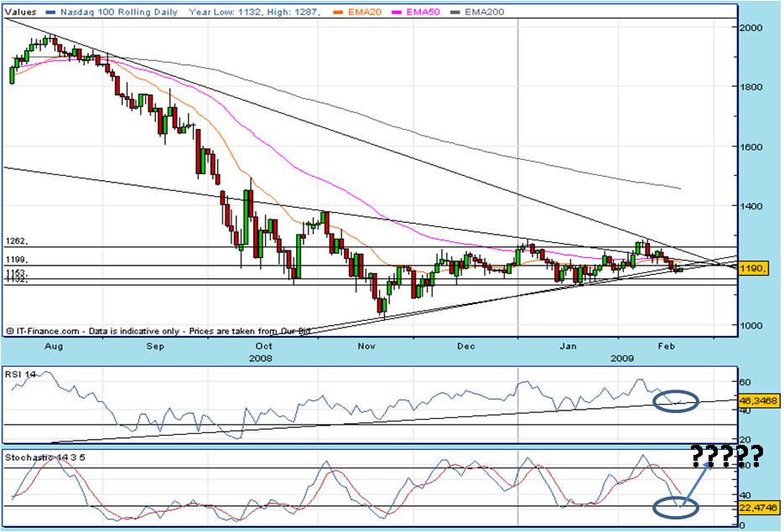Viewport: 784px width, 532px height.
Task: Click the High: 1287 text
Action: (x=293, y=12)
